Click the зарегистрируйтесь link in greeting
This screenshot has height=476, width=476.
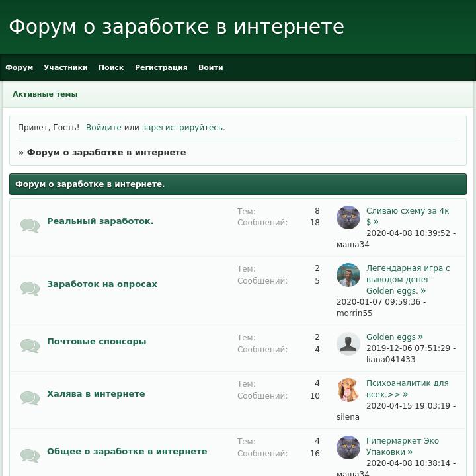pos(184,128)
